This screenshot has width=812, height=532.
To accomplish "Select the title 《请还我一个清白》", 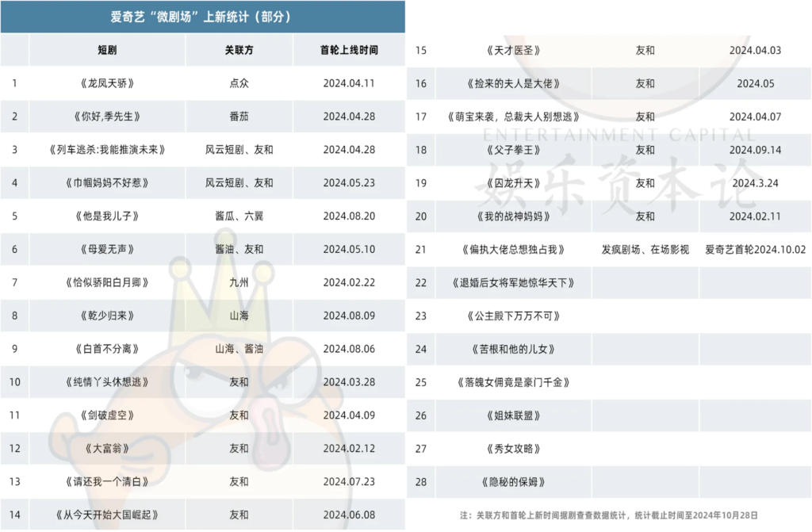I will [107, 481].
